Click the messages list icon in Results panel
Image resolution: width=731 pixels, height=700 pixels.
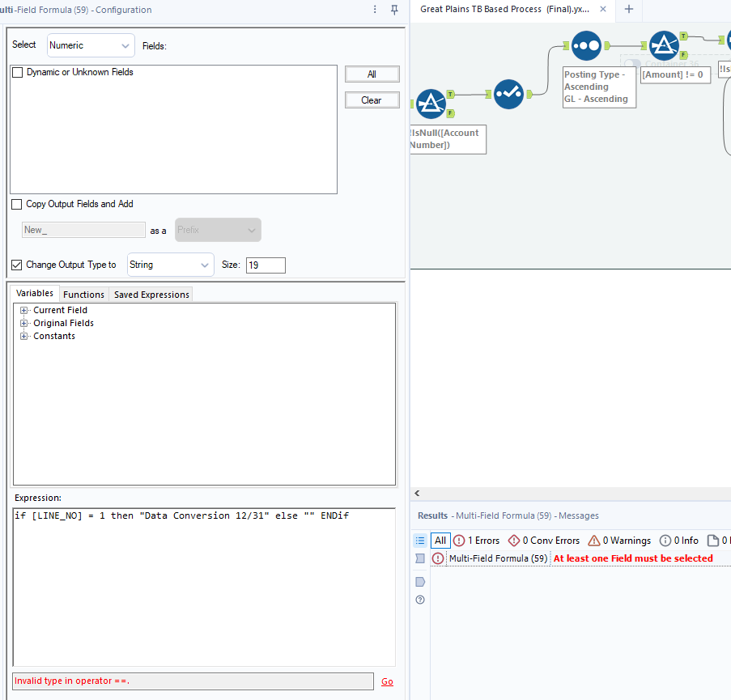419,540
